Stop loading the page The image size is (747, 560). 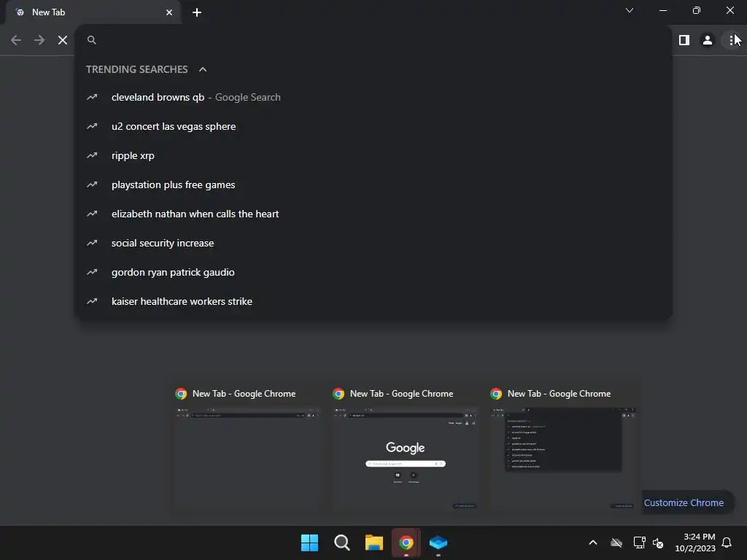(63, 40)
